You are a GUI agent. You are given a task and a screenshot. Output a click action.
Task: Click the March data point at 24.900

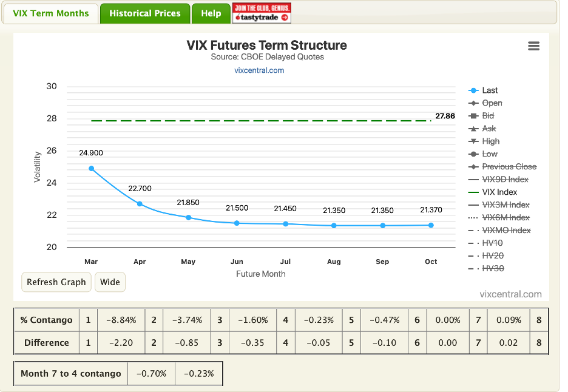[91, 168]
